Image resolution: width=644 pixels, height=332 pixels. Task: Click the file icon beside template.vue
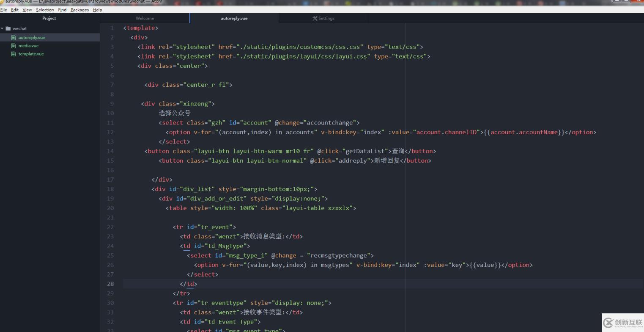(14, 54)
